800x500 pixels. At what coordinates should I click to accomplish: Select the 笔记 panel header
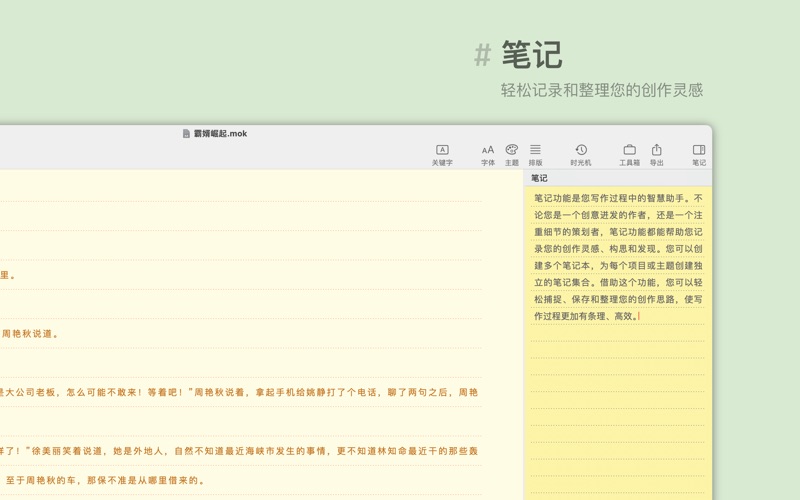540,178
